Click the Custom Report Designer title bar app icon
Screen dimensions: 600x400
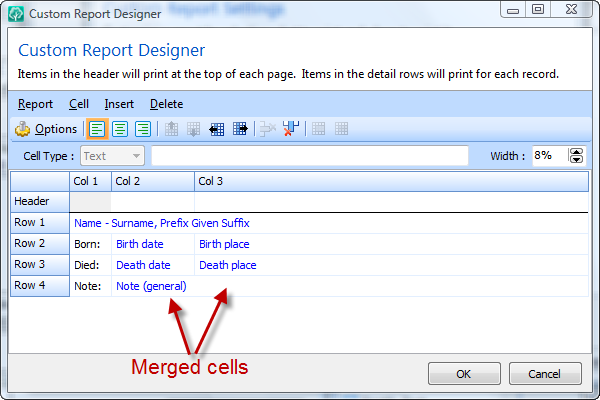coord(16,14)
